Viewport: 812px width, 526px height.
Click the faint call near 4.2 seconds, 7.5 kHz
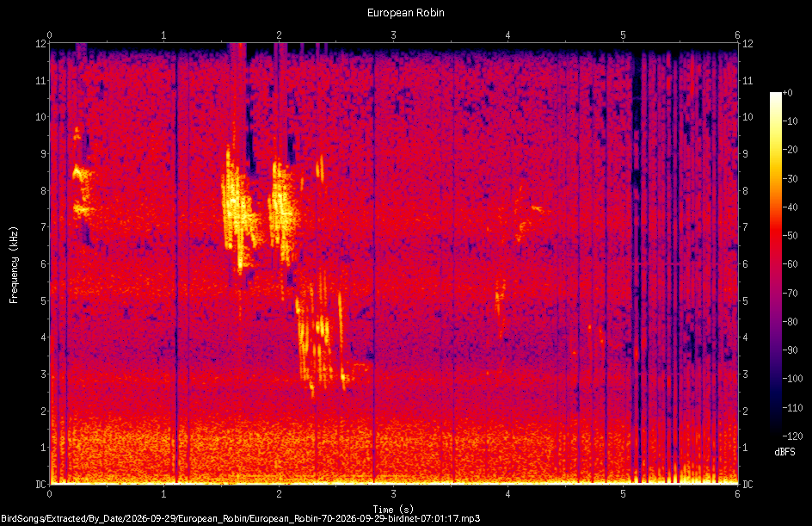tap(537, 208)
